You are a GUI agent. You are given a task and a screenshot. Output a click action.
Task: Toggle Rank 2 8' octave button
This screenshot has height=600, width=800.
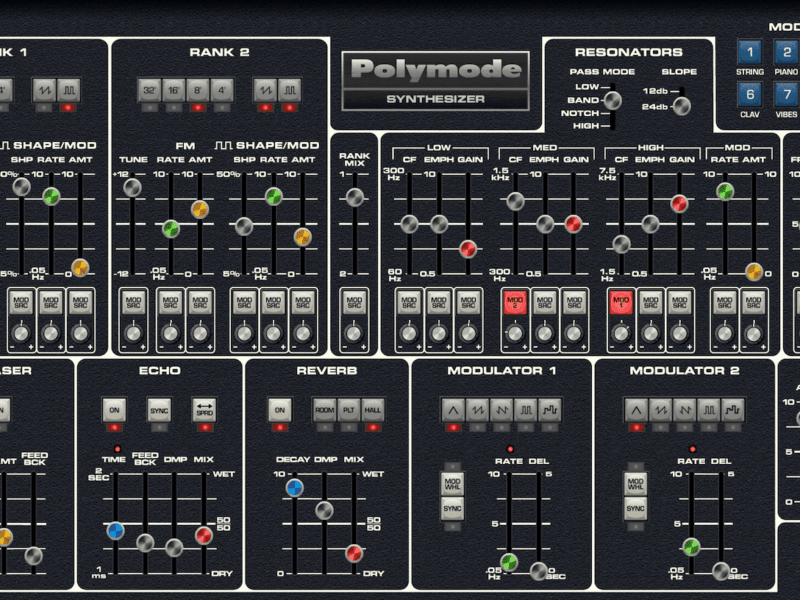(197, 90)
